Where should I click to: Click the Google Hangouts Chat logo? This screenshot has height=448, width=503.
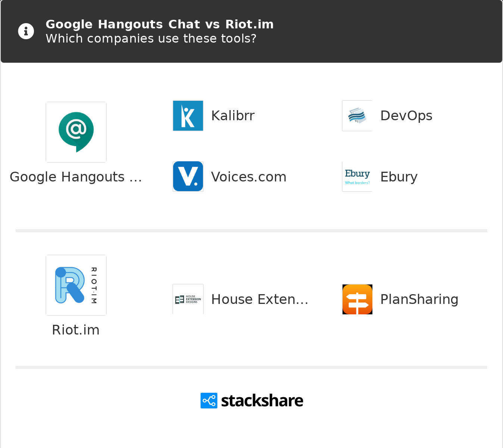coord(76,132)
